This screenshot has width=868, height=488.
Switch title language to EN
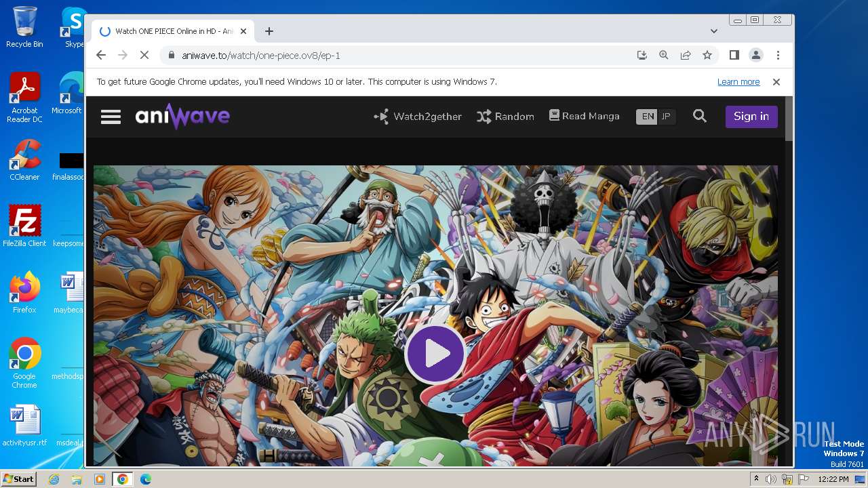648,117
